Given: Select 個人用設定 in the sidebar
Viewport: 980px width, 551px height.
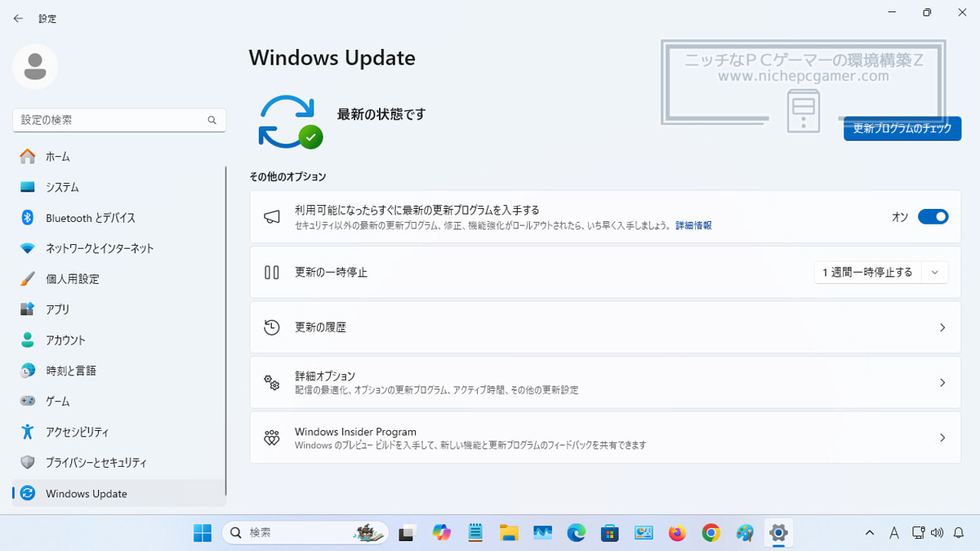Looking at the screenshot, I should (x=118, y=279).
